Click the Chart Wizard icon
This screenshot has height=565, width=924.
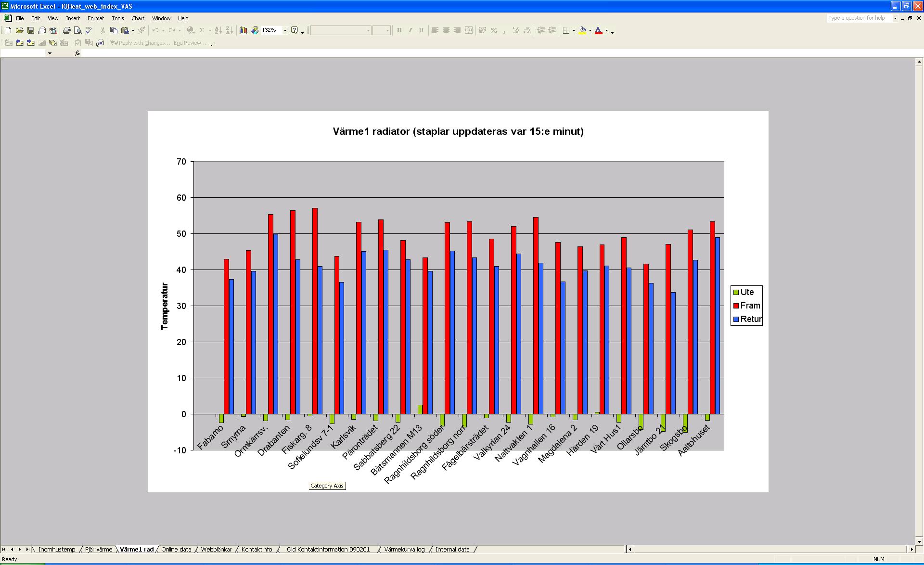(x=244, y=30)
